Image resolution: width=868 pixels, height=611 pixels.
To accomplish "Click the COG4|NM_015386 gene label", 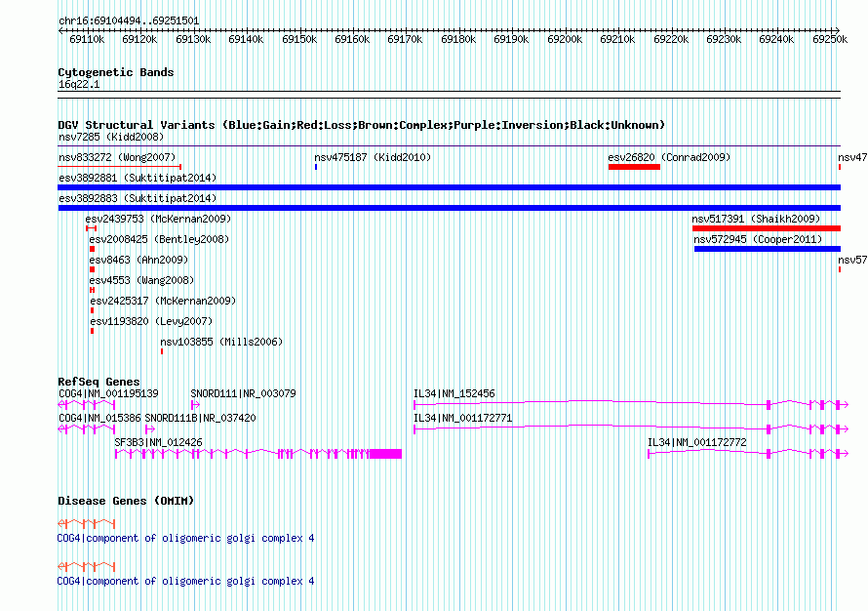I will (99, 418).
